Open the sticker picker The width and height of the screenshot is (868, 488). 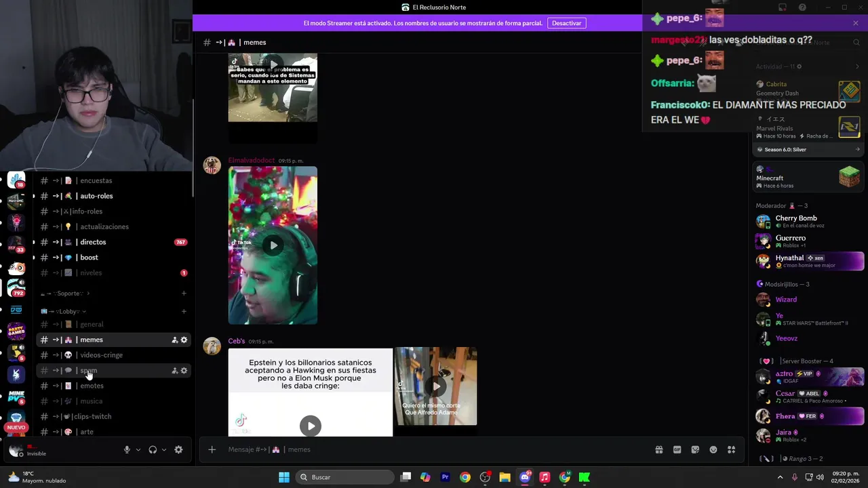coord(695,449)
